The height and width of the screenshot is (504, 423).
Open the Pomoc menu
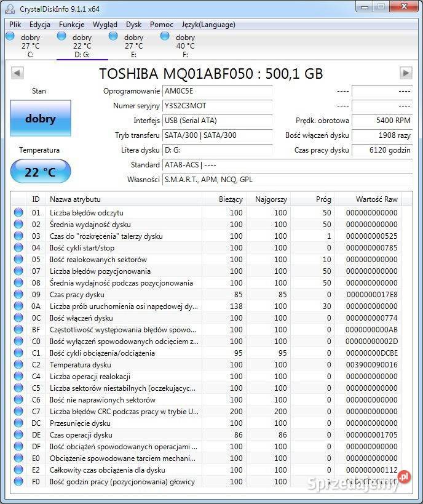(162, 25)
